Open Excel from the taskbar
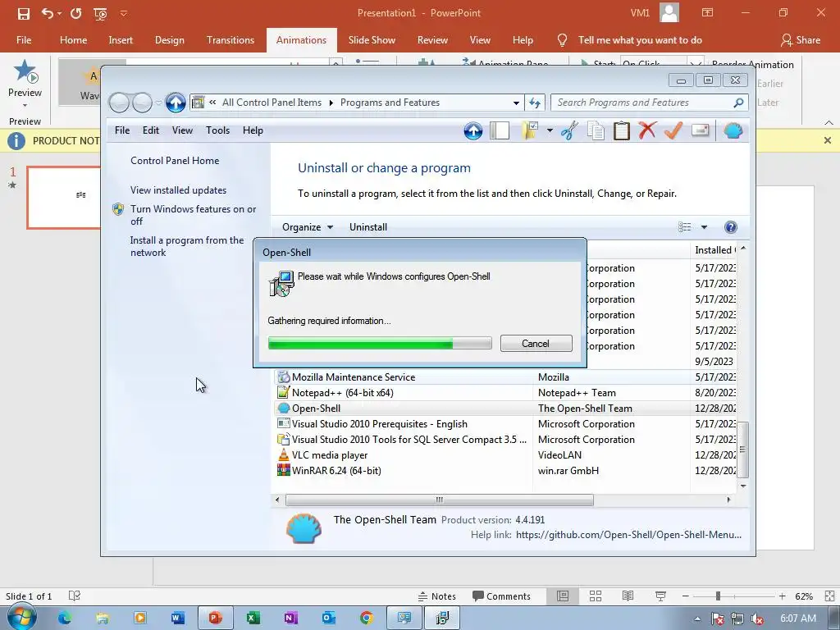This screenshot has width=840, height=630. tap(253, 619)
